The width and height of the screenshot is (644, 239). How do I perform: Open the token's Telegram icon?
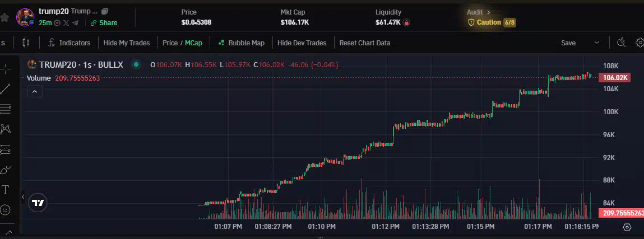click(x=75, y=23)
